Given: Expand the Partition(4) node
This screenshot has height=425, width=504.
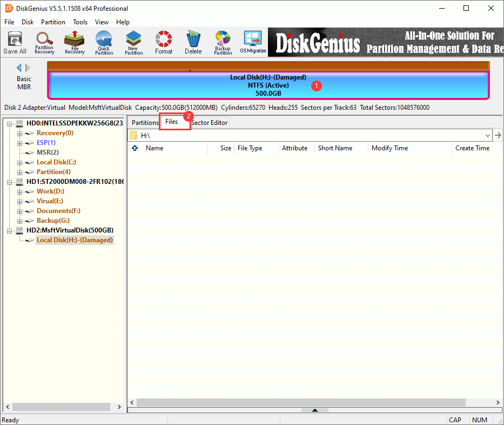Looking at the screenshot, I should click(19, 172).
